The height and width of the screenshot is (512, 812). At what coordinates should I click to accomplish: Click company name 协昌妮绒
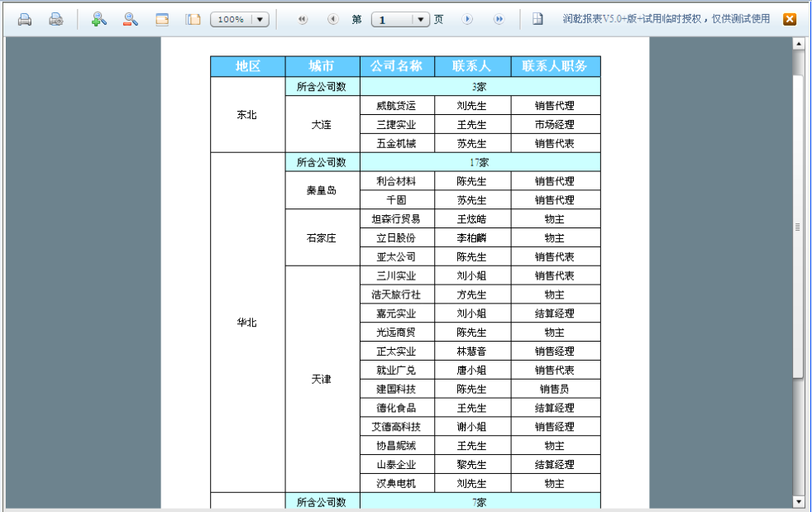397,446
